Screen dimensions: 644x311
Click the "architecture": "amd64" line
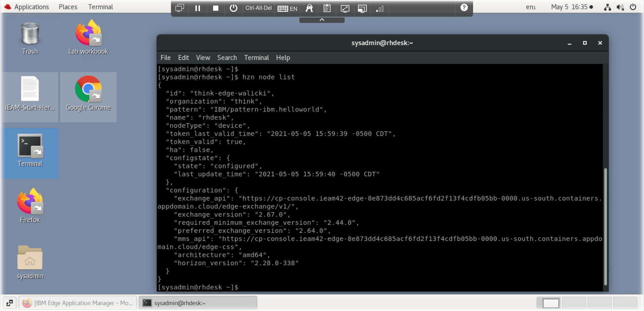222,255
